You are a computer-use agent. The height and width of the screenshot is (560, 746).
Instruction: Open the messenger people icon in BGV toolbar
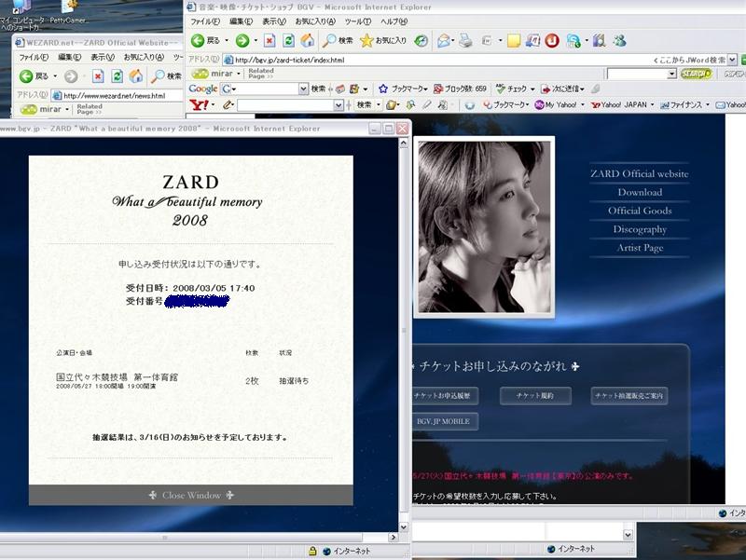tap(619, 41)
